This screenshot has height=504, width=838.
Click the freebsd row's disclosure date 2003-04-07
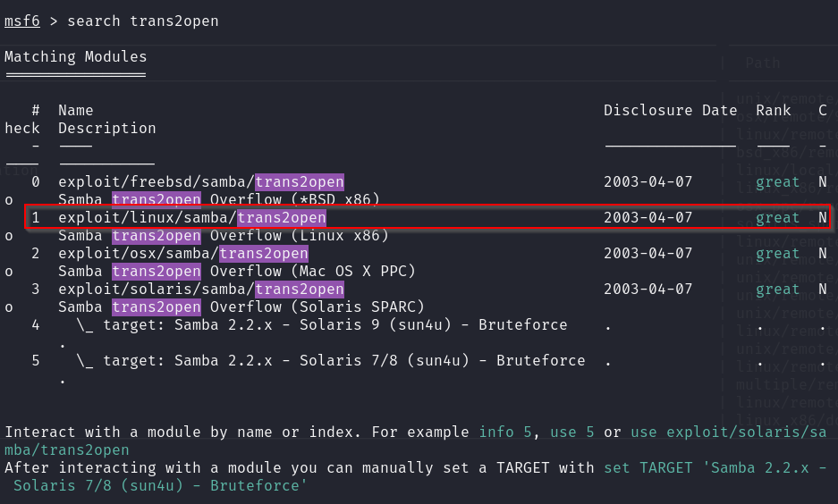point(648,182)
